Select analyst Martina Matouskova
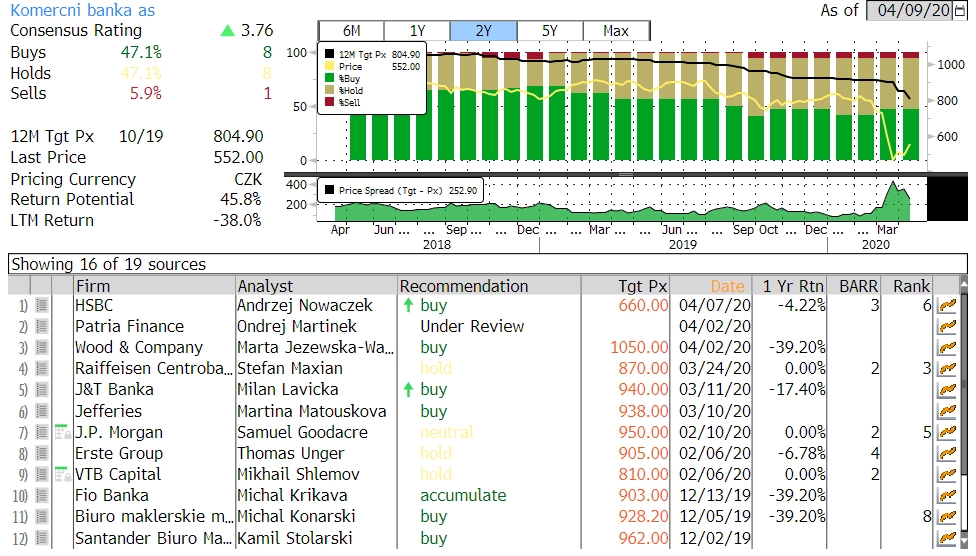 [311, 411]
